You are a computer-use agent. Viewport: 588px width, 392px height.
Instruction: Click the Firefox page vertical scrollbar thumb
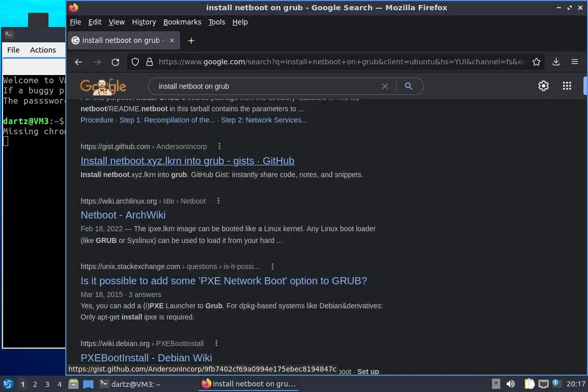585,86
